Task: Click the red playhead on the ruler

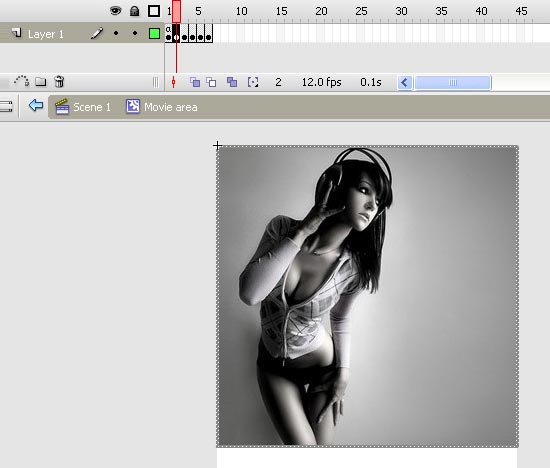Action: (176, 11)
